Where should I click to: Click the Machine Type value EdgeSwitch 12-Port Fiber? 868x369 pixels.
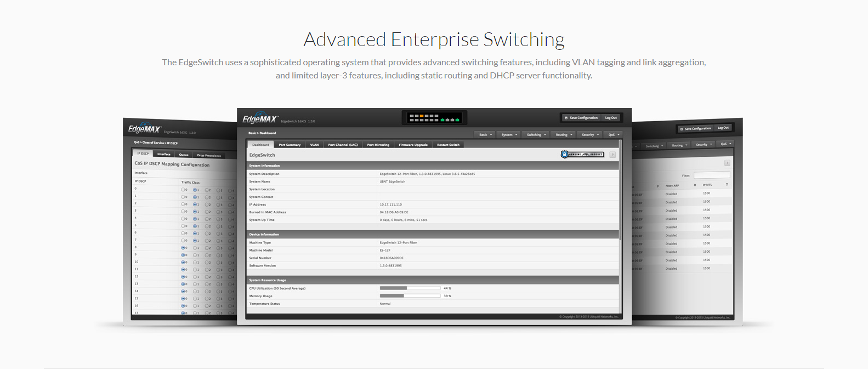[x=398, y=242]
